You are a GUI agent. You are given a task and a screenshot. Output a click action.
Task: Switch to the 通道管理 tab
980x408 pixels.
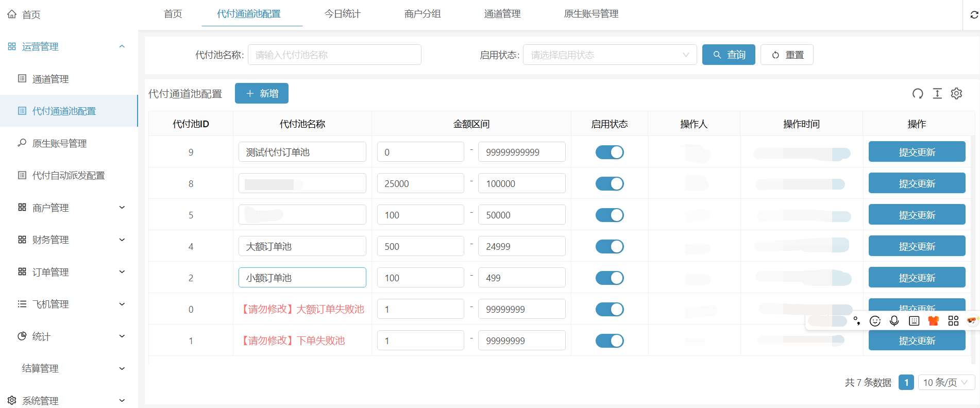coord(502,14)
